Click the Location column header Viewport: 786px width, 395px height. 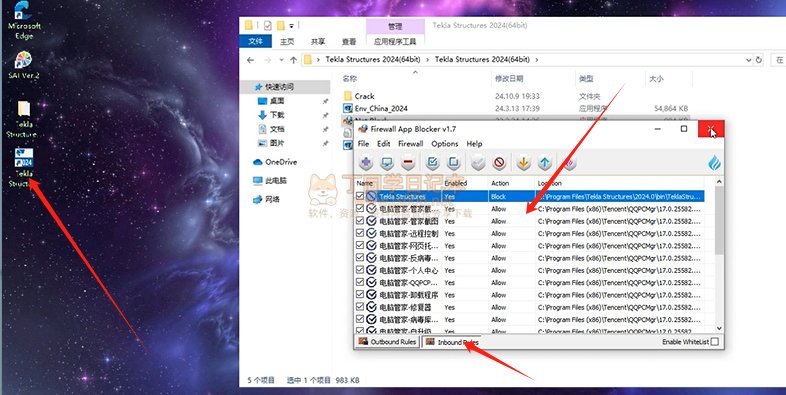click(x=549, y=183)
